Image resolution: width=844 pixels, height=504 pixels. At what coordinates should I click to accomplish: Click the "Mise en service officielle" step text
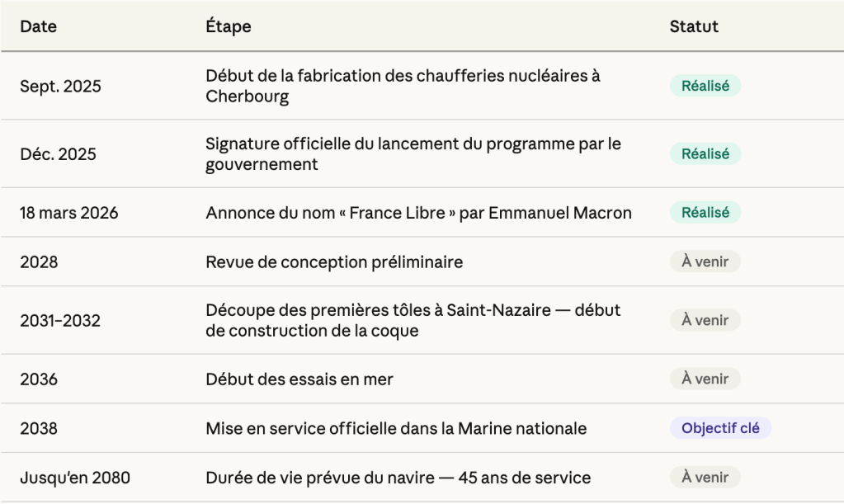(x=396, y=429)
